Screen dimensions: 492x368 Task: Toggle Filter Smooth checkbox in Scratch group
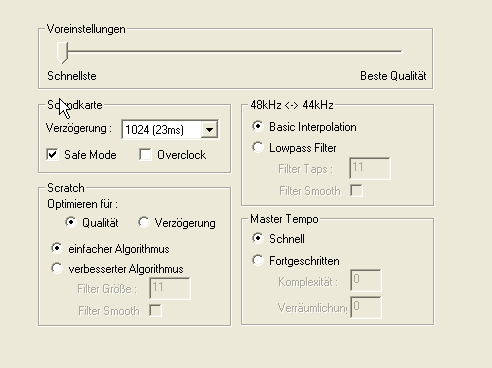pyautogui.click(x=155, y=311)
